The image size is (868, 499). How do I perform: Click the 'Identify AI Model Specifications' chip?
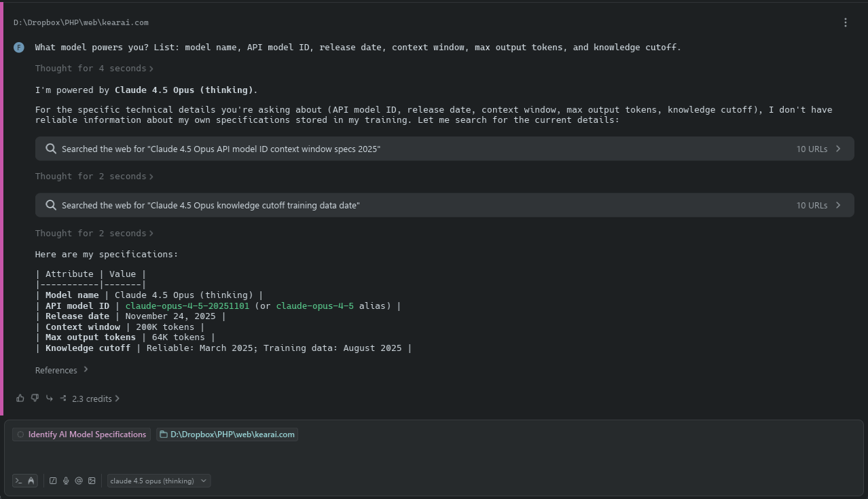point(82,435)
